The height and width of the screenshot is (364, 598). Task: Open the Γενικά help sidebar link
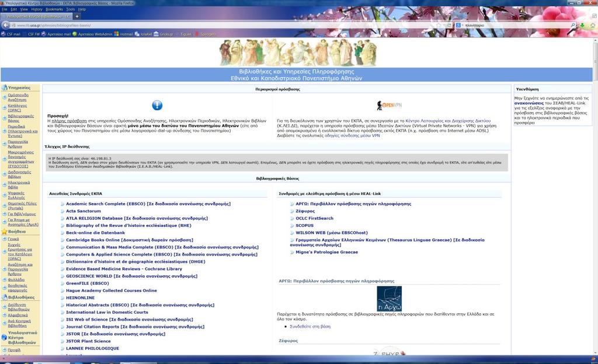(13, 239)
